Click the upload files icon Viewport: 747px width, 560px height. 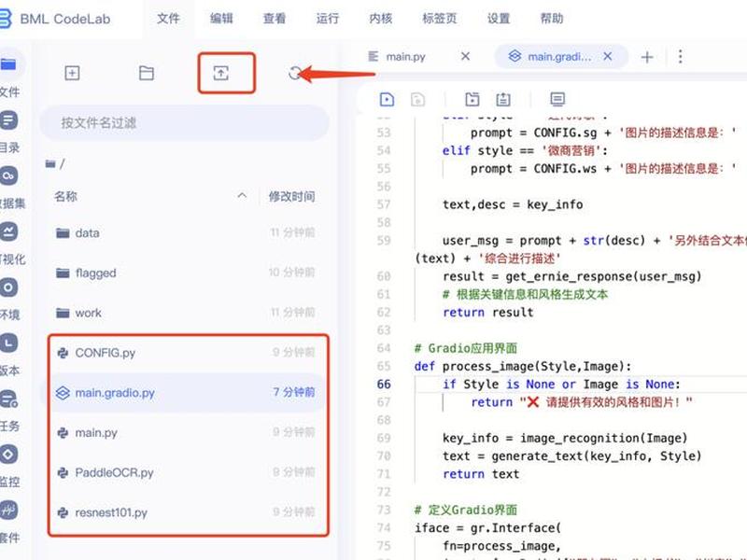(220, 73)
